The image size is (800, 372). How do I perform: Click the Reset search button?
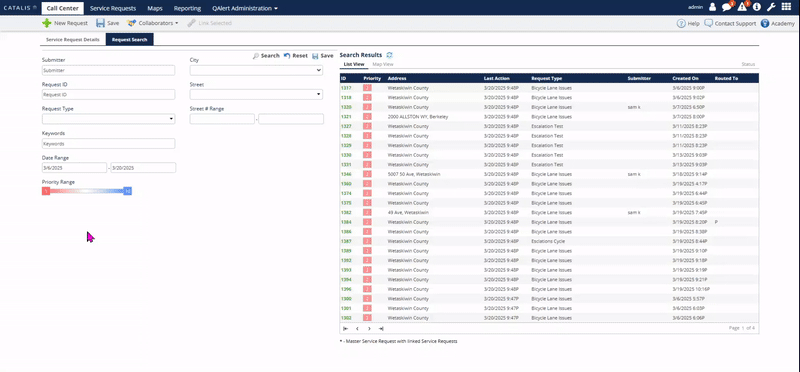pyautogui.click(x=295, y=56)
